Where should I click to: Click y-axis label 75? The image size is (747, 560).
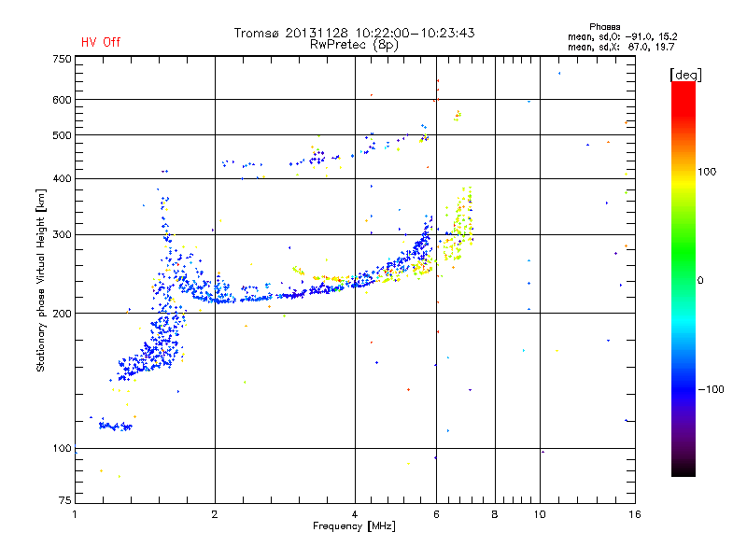[64, 500]
